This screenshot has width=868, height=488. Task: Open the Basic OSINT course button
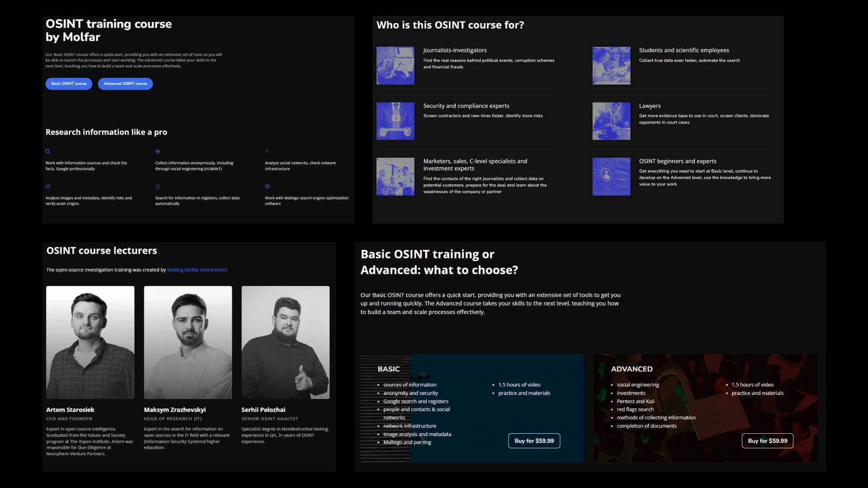(x=69, y=84)
